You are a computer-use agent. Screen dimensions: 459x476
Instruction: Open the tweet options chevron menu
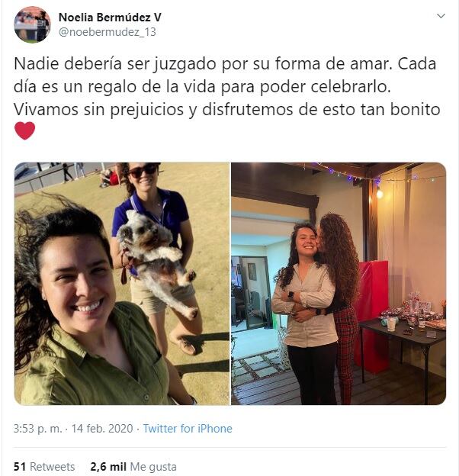(x=441, y=16)
